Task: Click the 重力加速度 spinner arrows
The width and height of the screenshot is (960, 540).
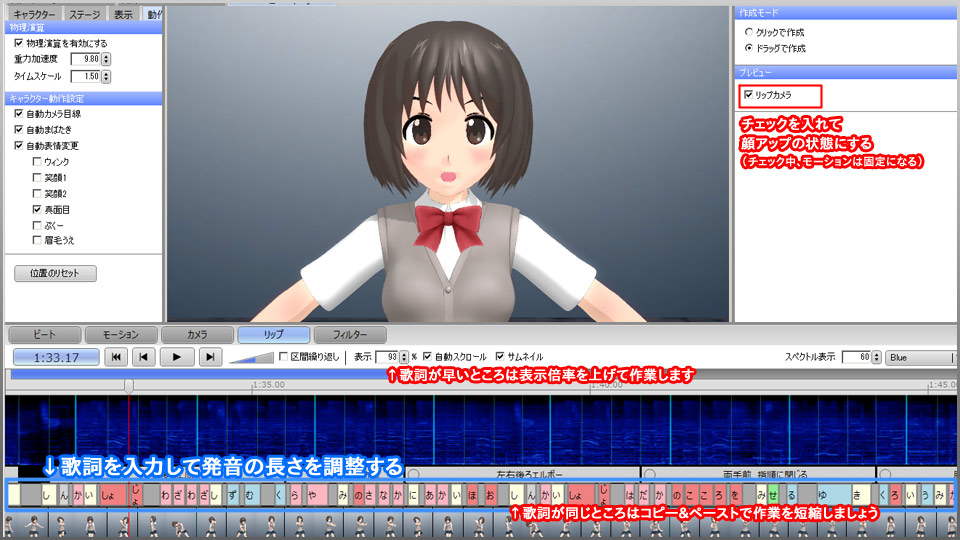Action: (106, 60)
